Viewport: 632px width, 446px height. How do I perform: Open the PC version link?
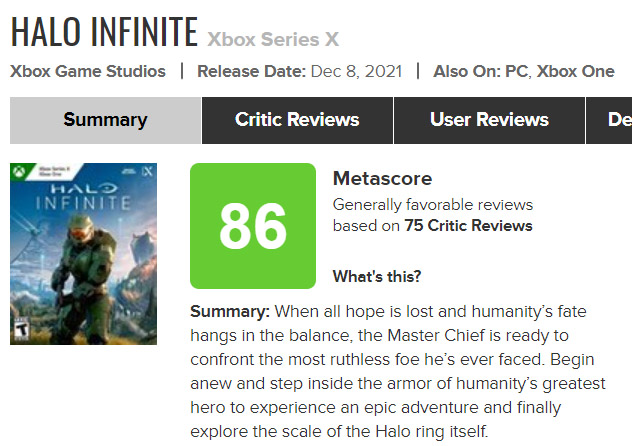[516, 71]
